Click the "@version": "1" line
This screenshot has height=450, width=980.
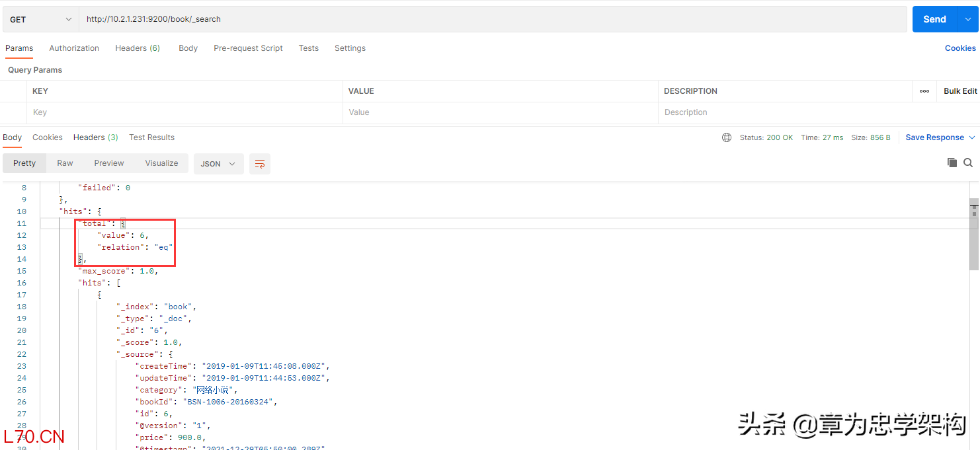pos(173,426)
